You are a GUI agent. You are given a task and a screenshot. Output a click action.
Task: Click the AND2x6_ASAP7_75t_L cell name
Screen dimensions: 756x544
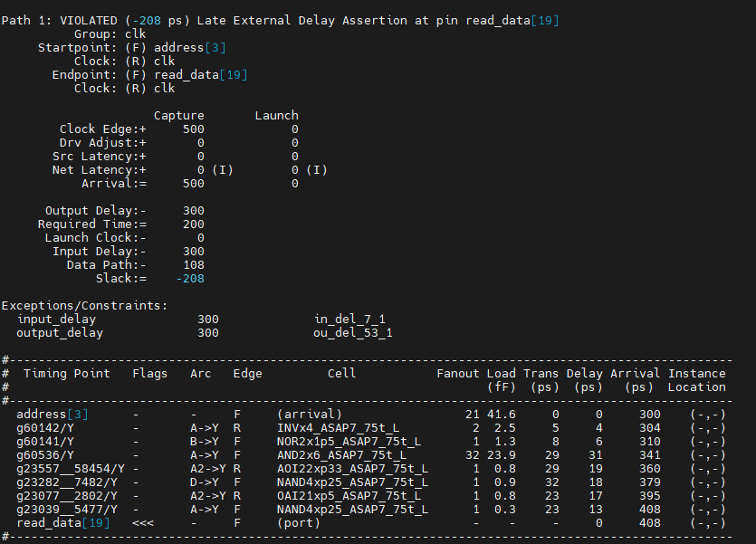point(342,455)
